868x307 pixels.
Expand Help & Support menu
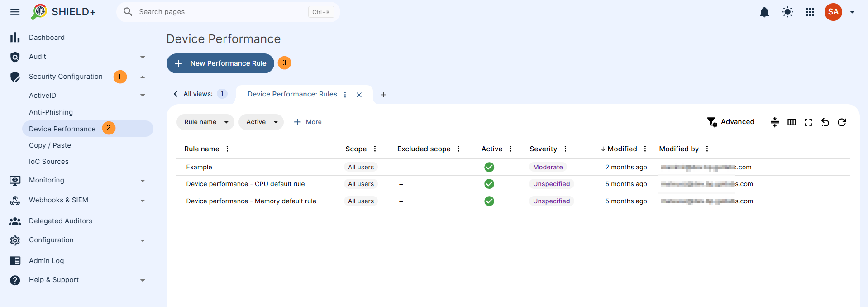(143, 280)
